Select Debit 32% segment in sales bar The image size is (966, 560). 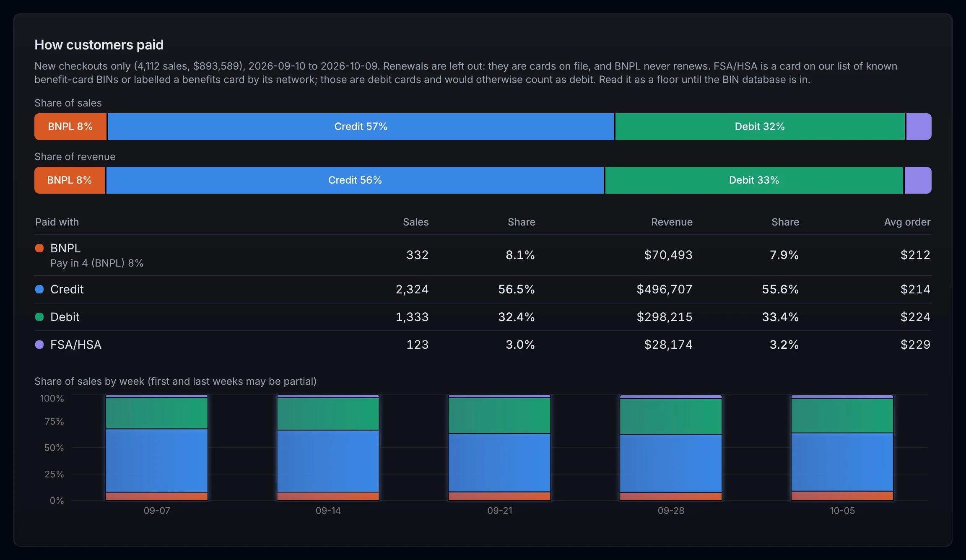pyautogui.click(x=760, y=127)
